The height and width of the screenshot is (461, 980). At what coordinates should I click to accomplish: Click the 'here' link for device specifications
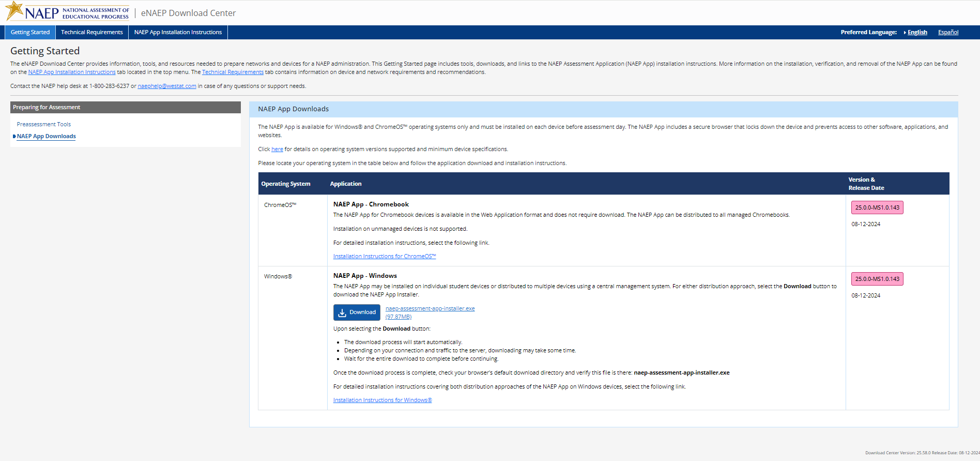coord(277,149)
